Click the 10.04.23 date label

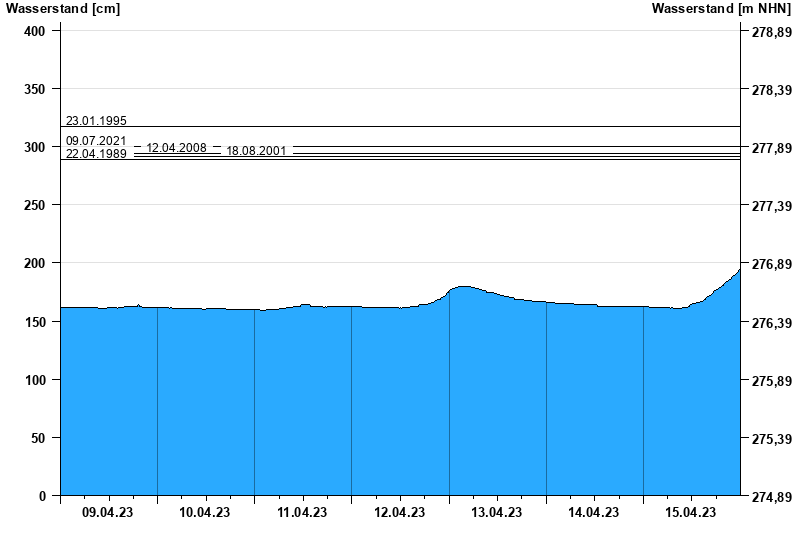click(205, 513)
